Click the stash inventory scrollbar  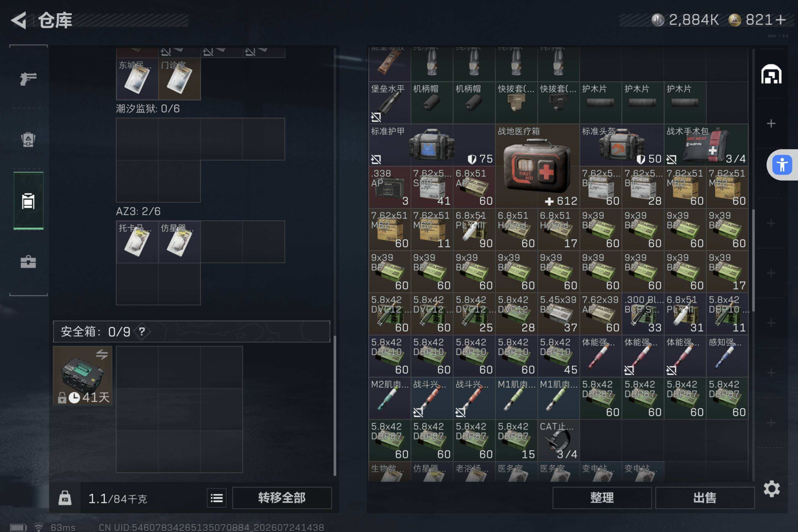[x=754, y=260]
